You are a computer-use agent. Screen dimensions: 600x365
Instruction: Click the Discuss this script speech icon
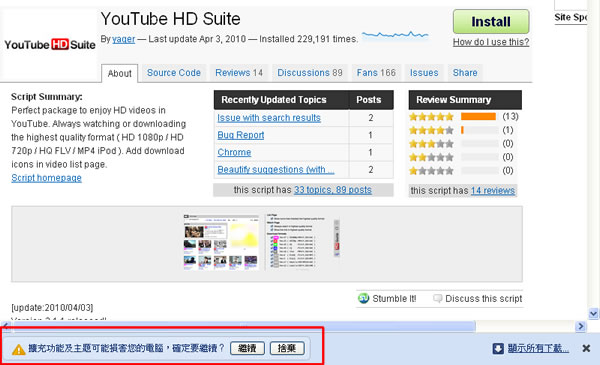coord(437,298)
